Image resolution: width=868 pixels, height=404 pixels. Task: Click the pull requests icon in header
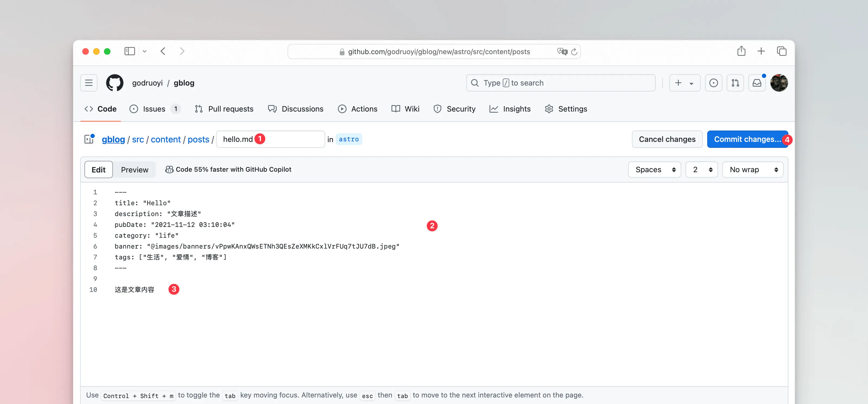(x=735, y=83)
